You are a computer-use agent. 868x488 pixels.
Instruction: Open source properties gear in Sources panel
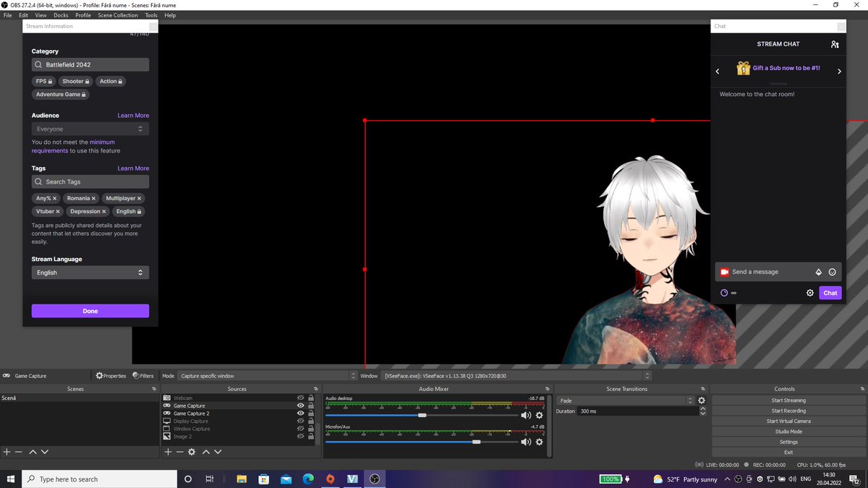click(192, 452)
